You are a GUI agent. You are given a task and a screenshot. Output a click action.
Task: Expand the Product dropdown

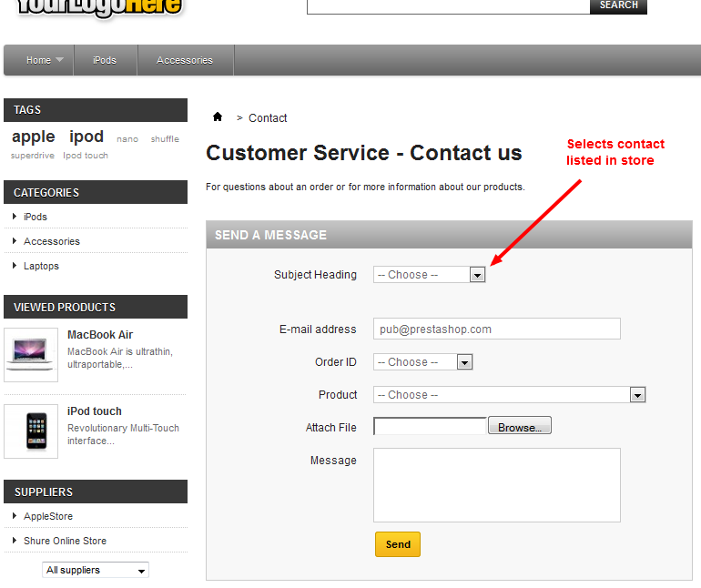click(x=637, y=395)
